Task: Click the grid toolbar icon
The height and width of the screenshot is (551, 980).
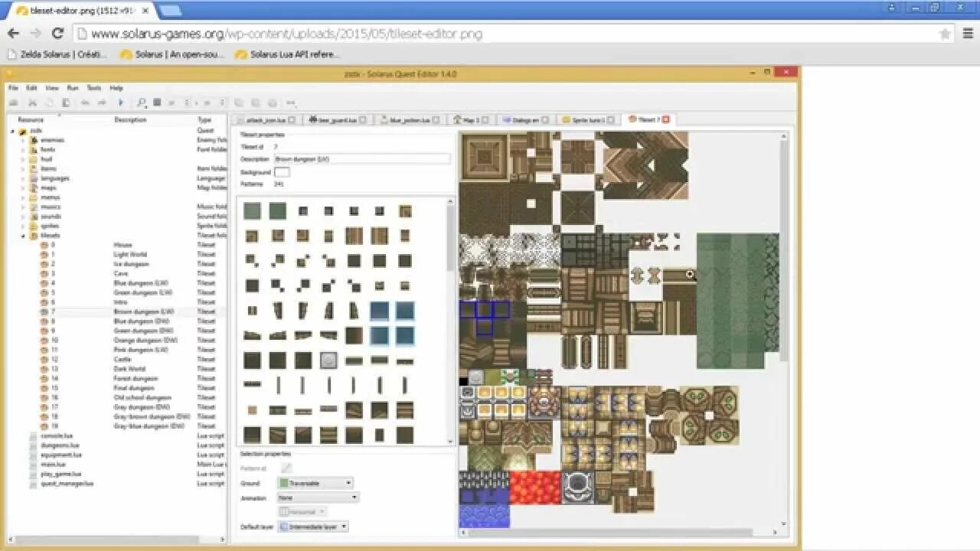Action: point(157,103)
